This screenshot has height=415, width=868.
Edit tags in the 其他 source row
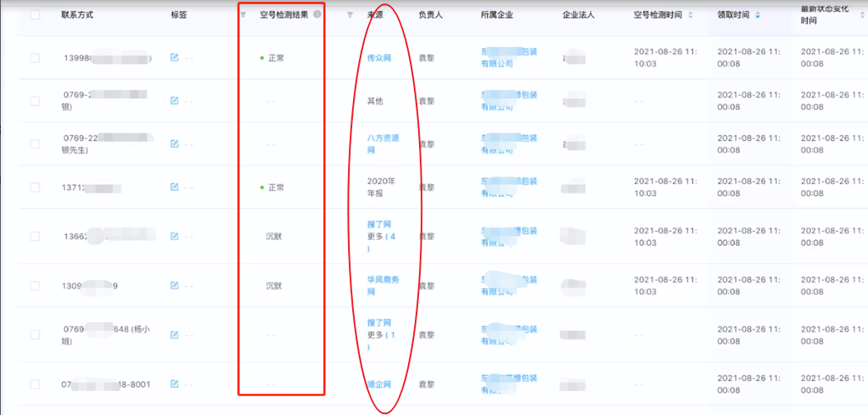[x=174, y=101]
